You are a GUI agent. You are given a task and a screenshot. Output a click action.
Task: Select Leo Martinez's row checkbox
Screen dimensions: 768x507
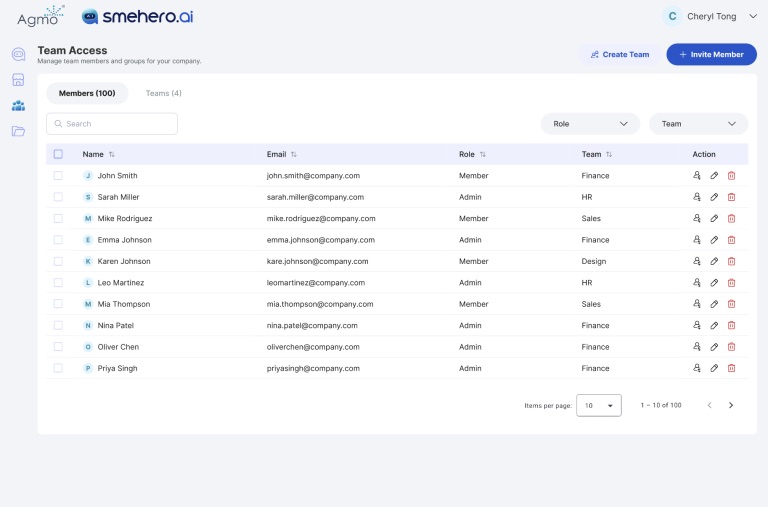pyautogui.click(x=58, y=283)
